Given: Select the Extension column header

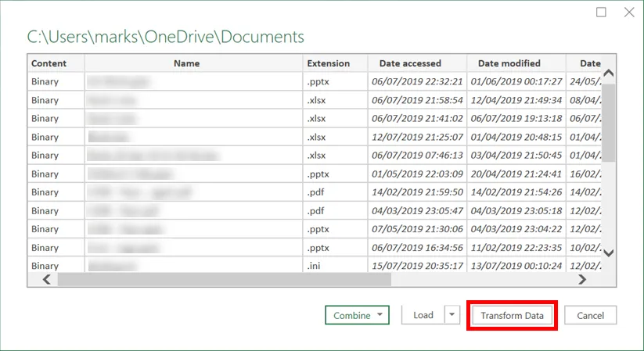Looking at the screenshot, I should tap(328, 63).
